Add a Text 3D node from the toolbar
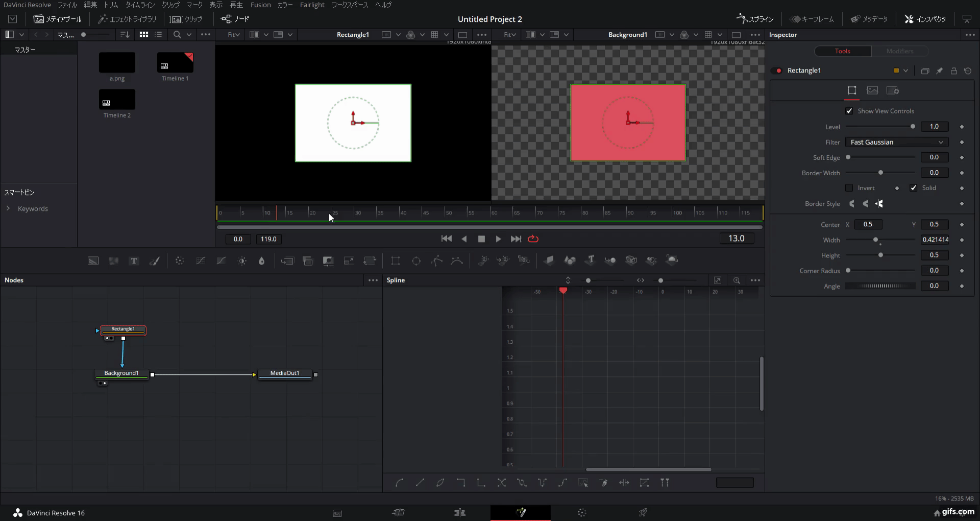 [x=591, y=260]
